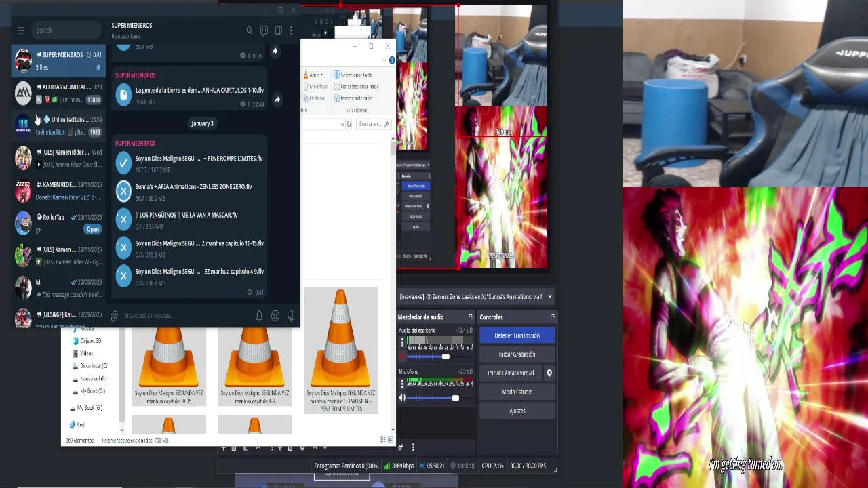Open the emoji picker in Telegram
The width and height of the screenshot is (868, 488).
pos(275,316)
